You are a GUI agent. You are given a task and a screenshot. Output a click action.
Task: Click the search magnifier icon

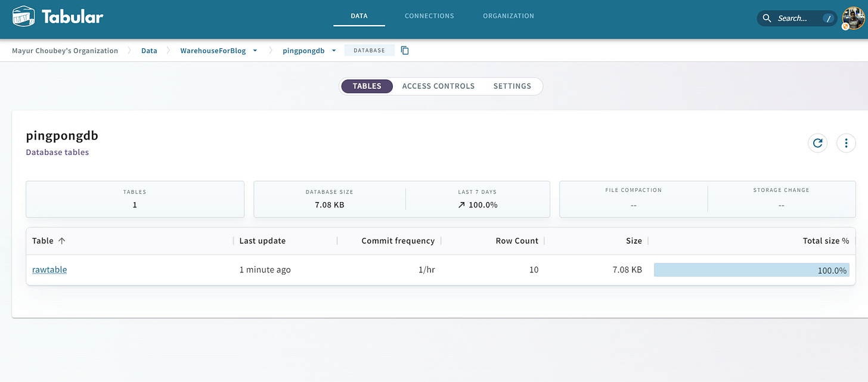coord(767,18)
